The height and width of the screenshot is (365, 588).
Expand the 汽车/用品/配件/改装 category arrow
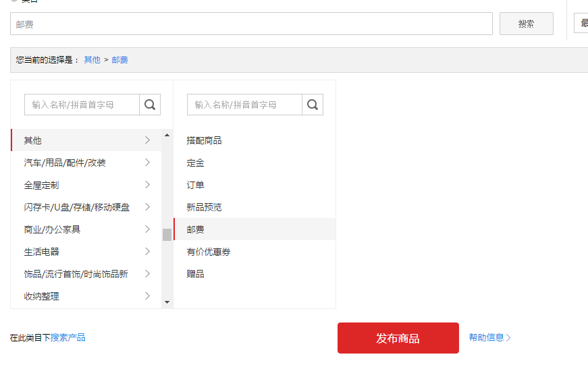147,163
